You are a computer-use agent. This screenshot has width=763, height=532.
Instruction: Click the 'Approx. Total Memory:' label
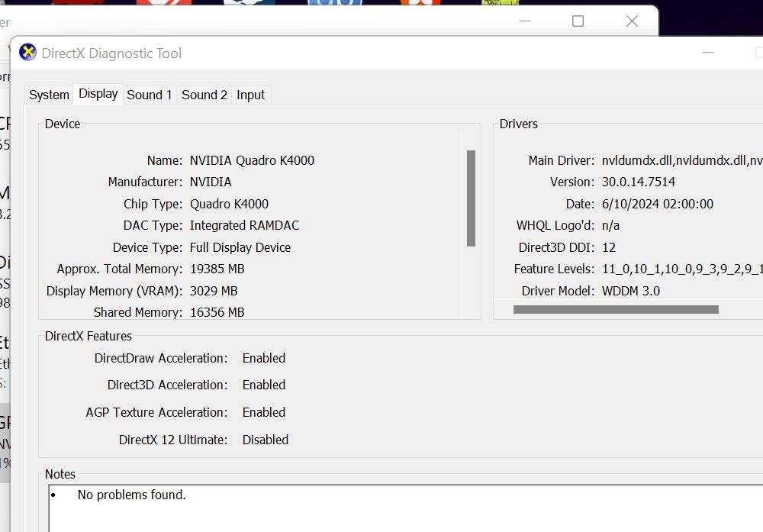120,269
